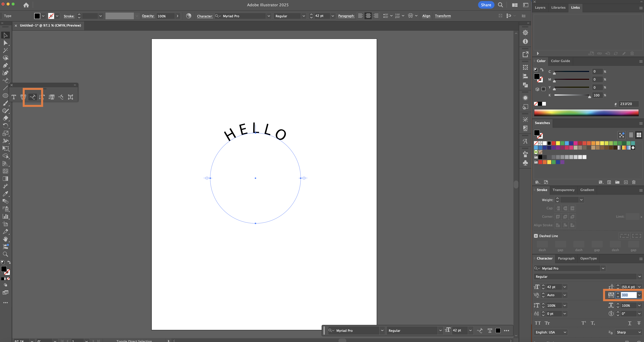Click the All Caps icon in Character panel
Screen dimensions: 644x342
click(538, 323)
